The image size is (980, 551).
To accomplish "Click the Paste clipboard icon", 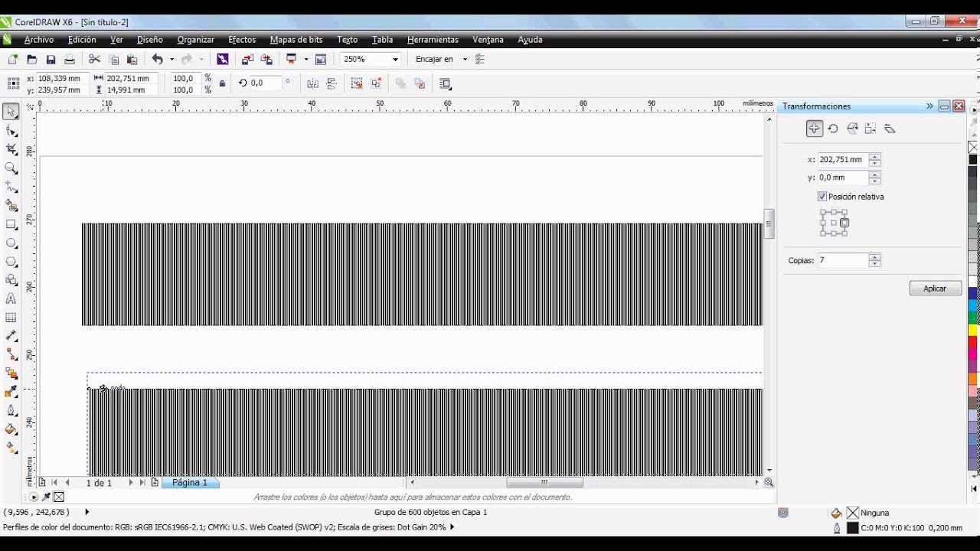I will (x=132, y=59).
